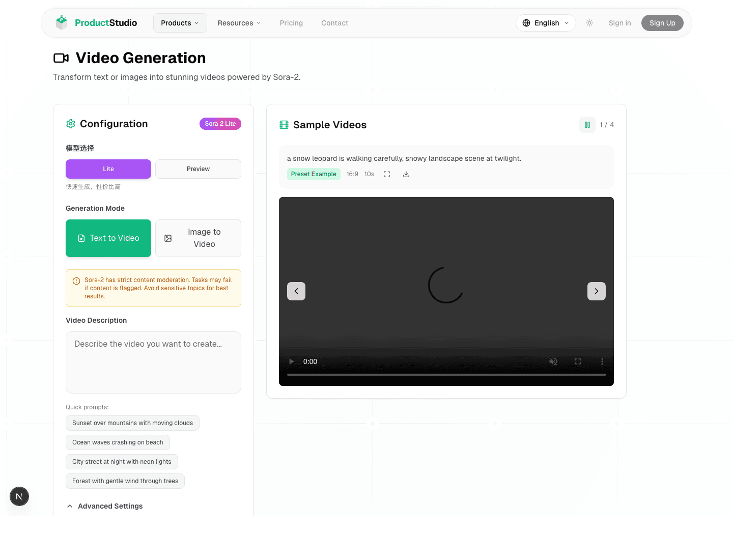Open the Products dropdown menu

coord(180,23)
